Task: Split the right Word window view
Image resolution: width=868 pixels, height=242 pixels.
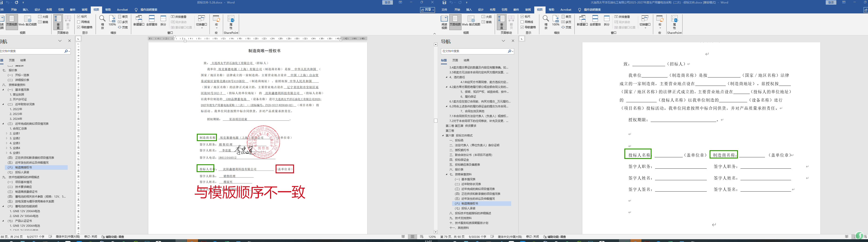Action: pyautogui.click(x=607, y=21)
